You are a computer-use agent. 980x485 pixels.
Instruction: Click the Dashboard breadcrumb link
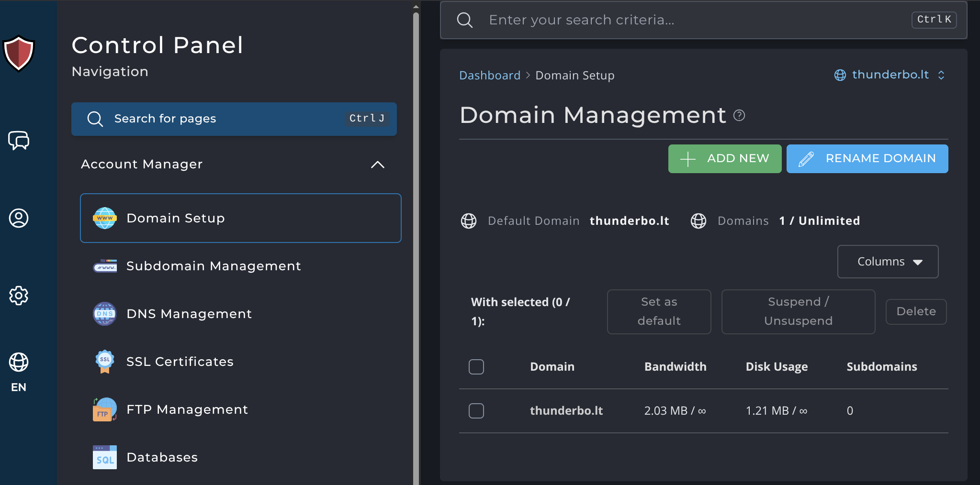(489, 76)
